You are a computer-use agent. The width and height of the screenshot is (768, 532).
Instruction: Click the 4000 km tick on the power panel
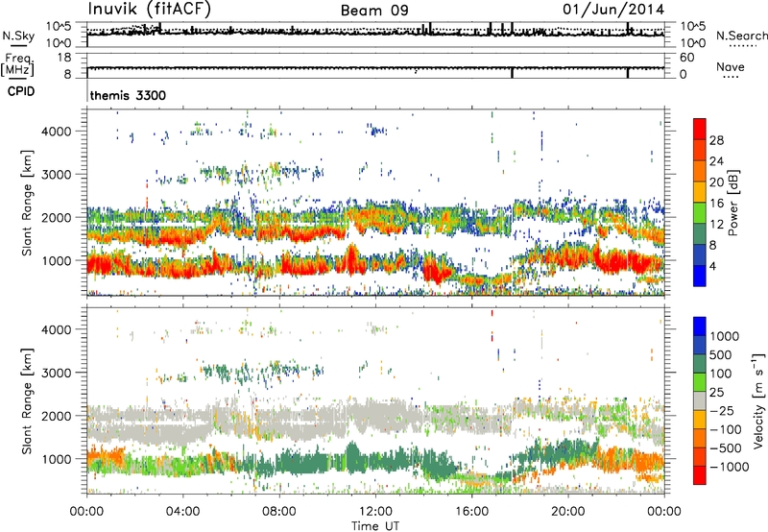click(x=56, y=132)
